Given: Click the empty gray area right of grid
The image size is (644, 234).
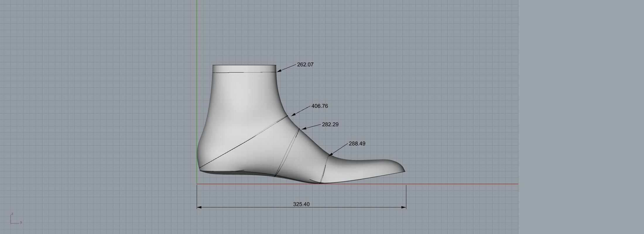Looking at the screenshot, I should [580, 117].
